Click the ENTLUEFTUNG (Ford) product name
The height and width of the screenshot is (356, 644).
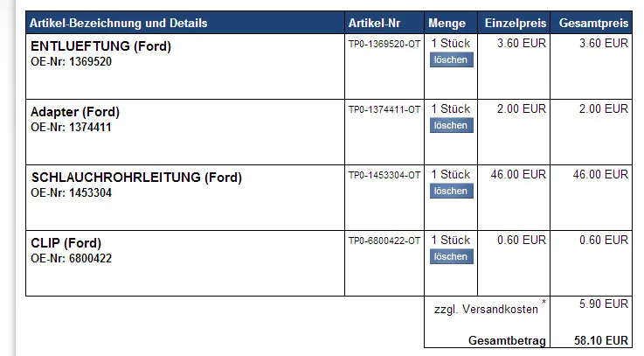pos(100,46)
